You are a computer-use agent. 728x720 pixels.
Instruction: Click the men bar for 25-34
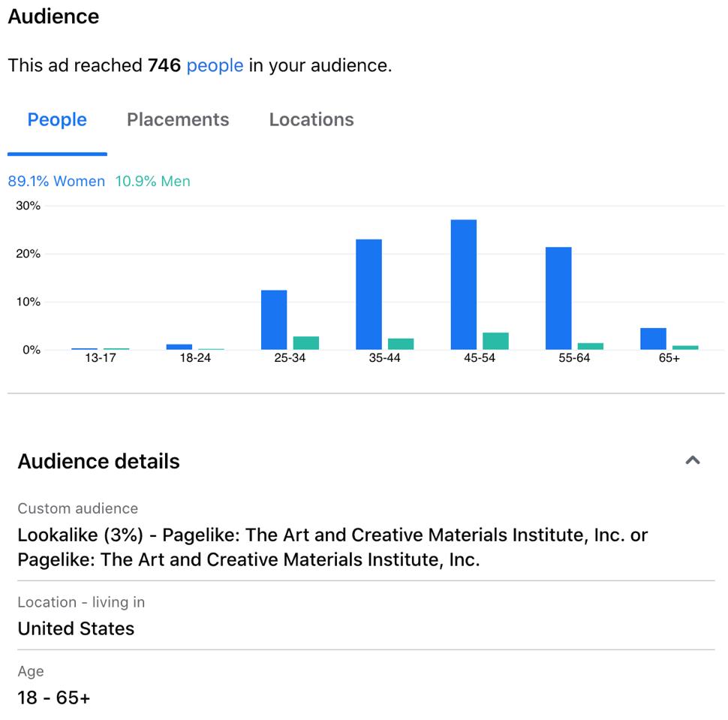click(x=305, y=343)
